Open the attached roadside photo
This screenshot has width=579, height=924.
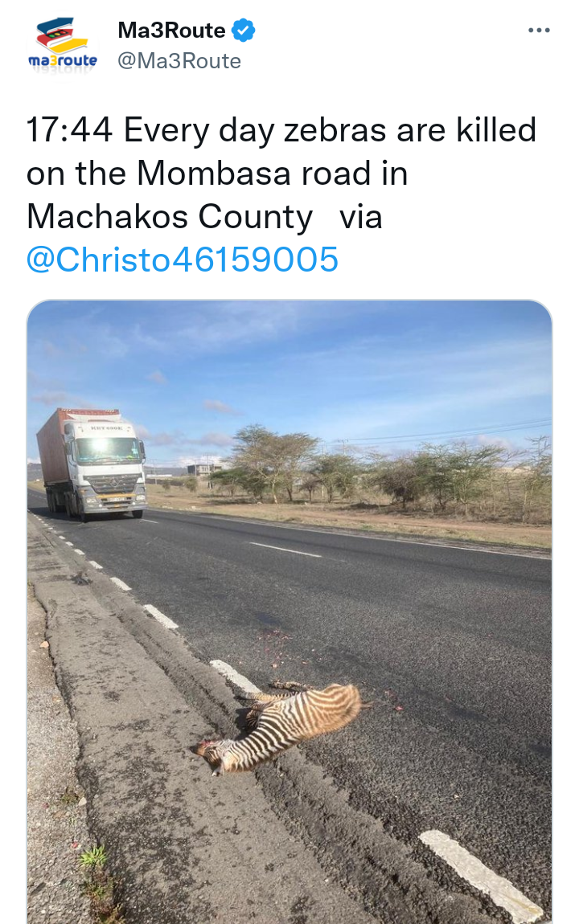coord(289,611)
